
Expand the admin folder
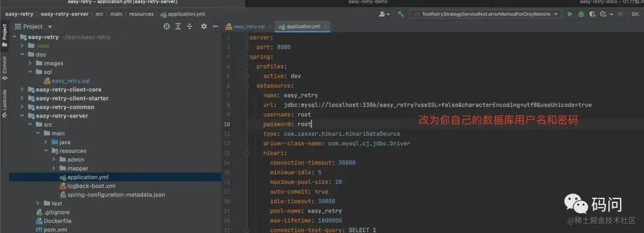point(54,160)
